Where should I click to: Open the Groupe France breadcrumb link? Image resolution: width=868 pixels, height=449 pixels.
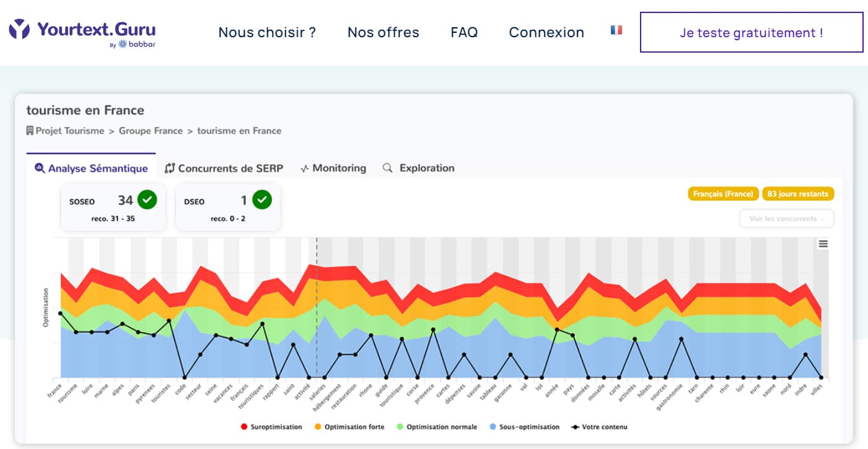(151, 131)
